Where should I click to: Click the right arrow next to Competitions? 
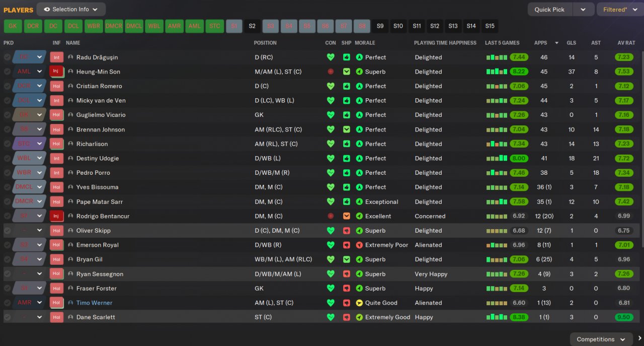[639, 338]
